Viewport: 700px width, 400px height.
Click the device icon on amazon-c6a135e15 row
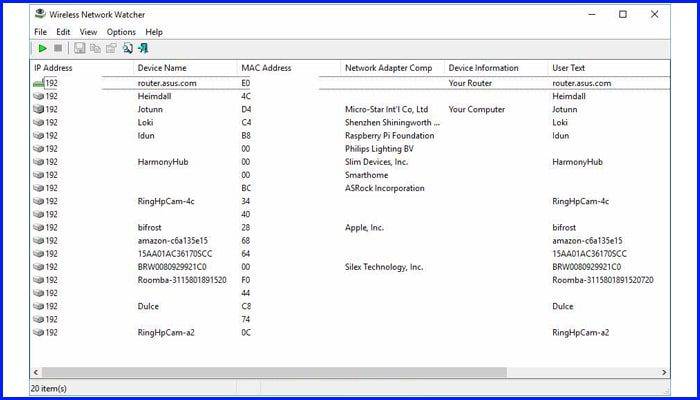pyautogui.click(x=38, y=241)
